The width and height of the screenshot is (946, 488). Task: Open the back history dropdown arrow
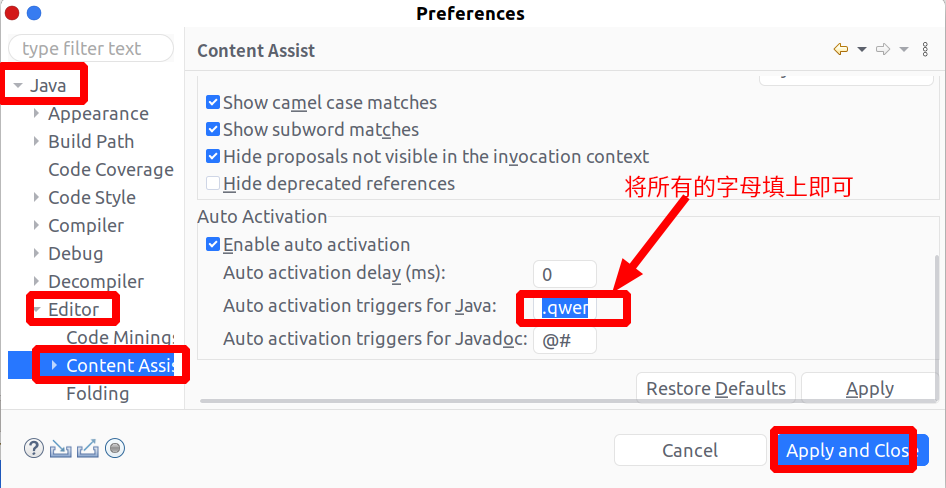click(861, 50)
